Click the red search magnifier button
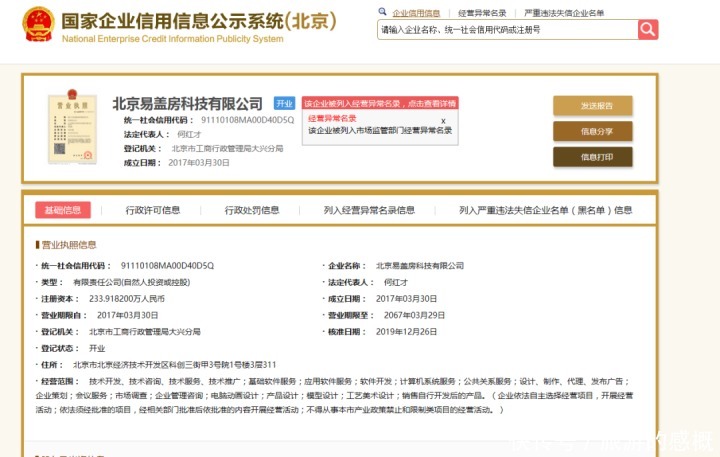Image resolution: width=720 pixels, height=457 pixels. point(648,29)
